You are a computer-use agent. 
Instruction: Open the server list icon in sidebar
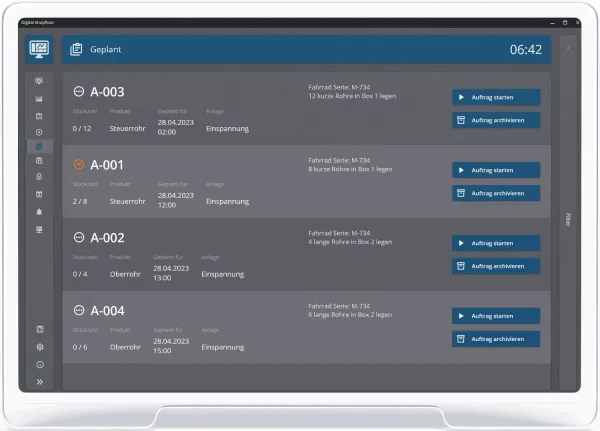(39, 230)
